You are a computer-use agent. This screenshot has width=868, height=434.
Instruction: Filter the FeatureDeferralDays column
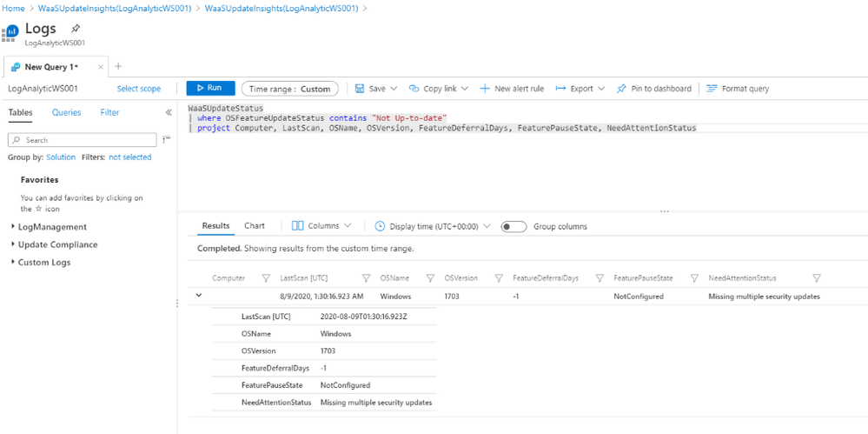[x=600, y=278]
